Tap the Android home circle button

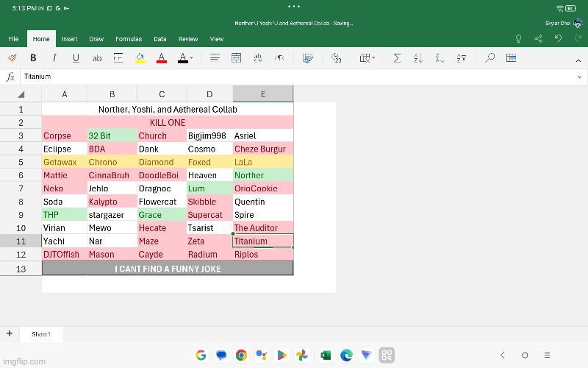(525, 355)
